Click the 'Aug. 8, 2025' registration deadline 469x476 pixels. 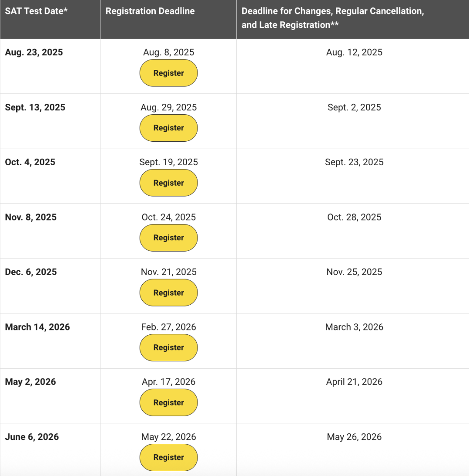168,52
